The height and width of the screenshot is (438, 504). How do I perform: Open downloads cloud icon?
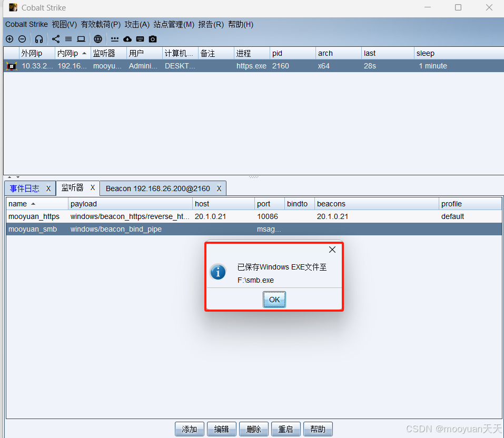[127, 39]
